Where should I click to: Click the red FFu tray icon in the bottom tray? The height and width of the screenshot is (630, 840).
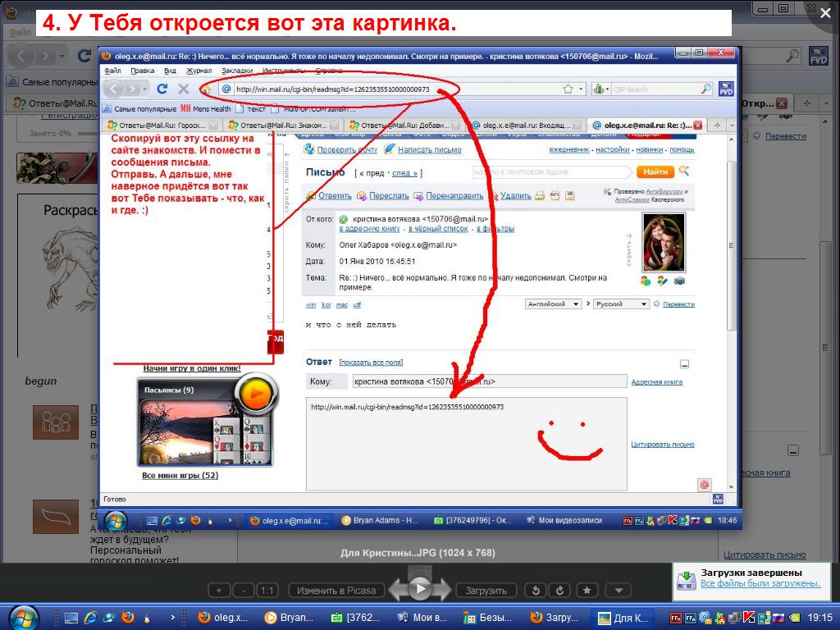coord(676,619)
